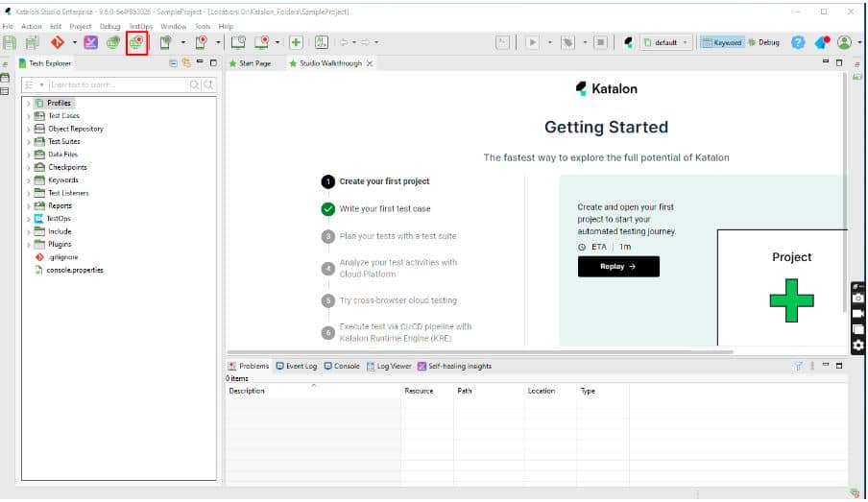Expand the Profiles tree node
Image resolution: width=868 pixels, height=502 pixels.
click(x=28, y=104)
